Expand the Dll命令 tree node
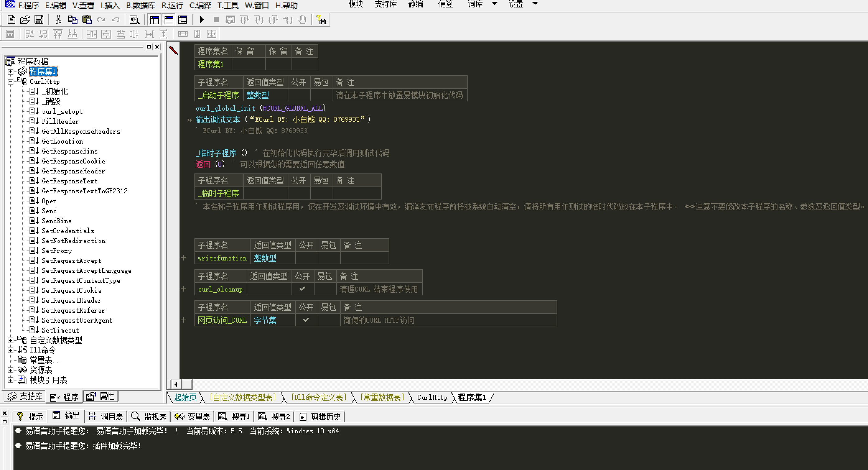Viewport: 868px width, 470px height. point(11,350)
